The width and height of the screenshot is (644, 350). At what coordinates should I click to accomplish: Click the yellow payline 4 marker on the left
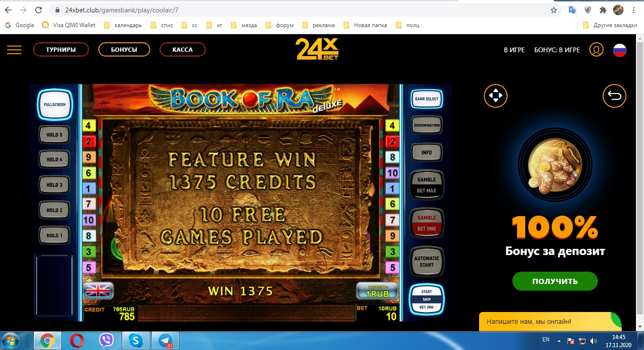[89, 126]
